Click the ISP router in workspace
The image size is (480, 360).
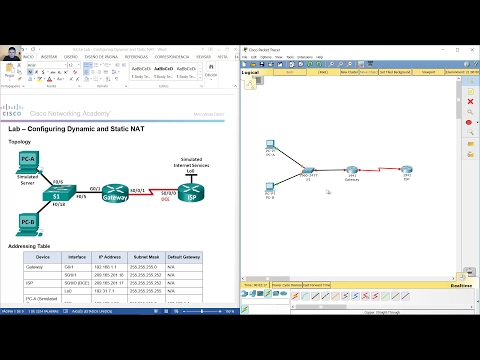tap(407, 170)
